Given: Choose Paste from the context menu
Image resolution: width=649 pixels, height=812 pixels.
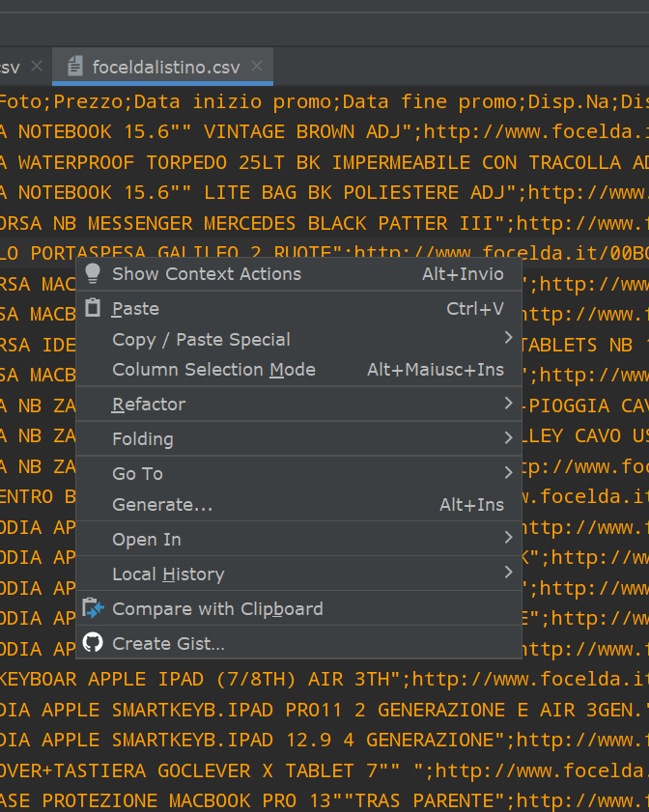Looking at the screenshot, I should pos(298,309).
